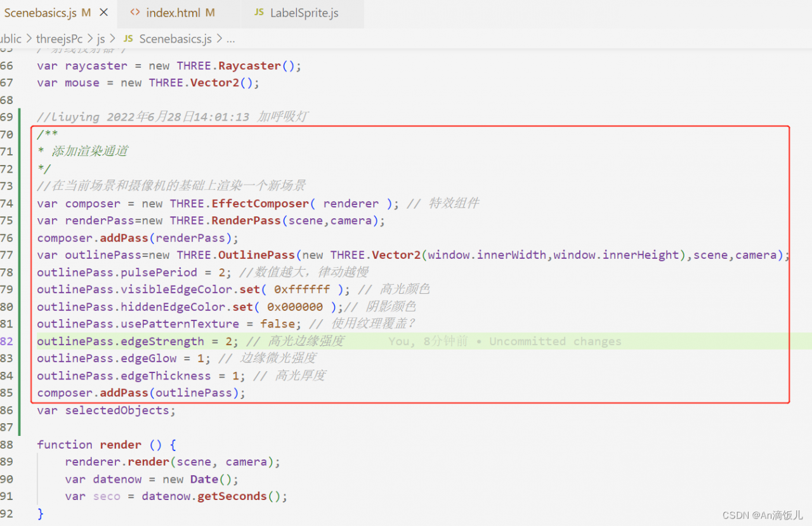This screenshot has height=526, width=812.
Task: Click 'renderer.render' call on line 89
Action: (x=117, y=462)
